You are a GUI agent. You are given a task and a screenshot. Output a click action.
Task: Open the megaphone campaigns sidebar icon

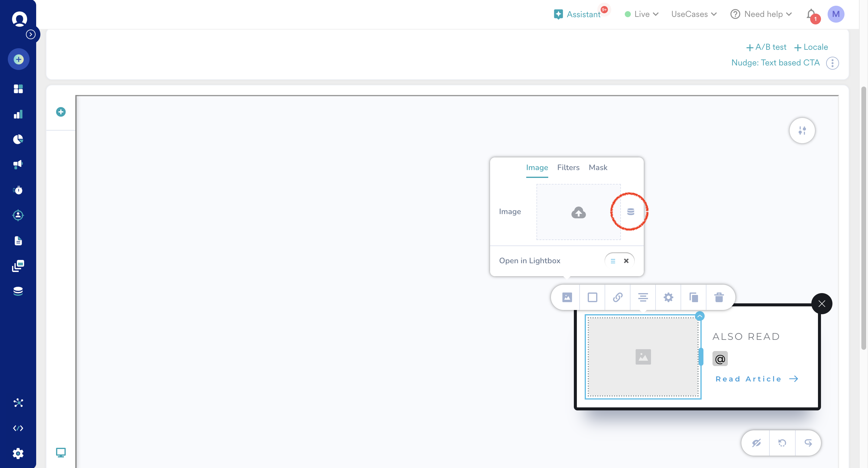click(x=18, y=165)
